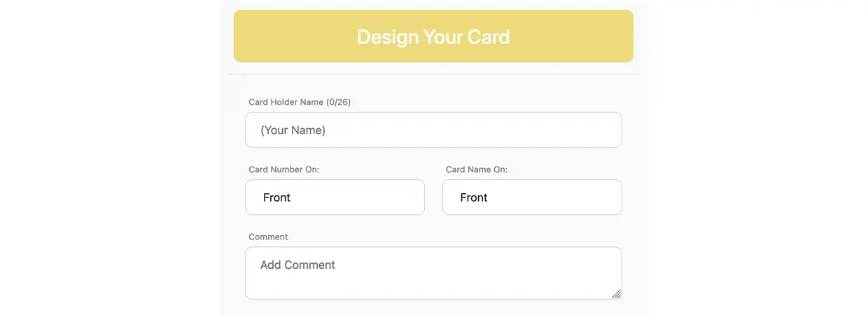Click the divider line below the banner

click(x=433, y=74)
